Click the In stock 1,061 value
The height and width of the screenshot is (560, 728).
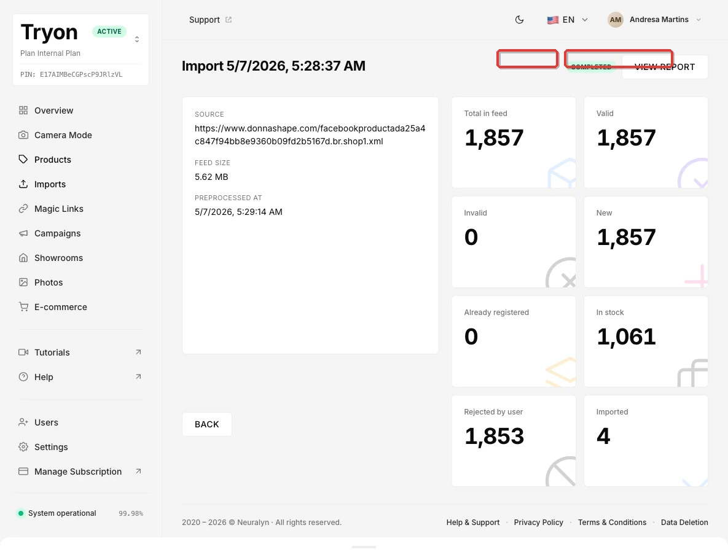(626, 336)
